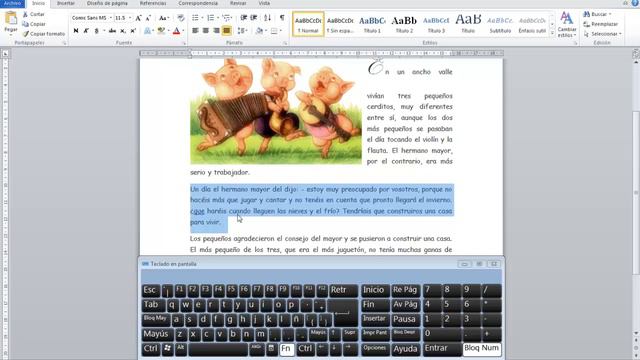640x360 pixels.
Task: Open the Comic Sans MS font dropdown
Action: point(110,18)
